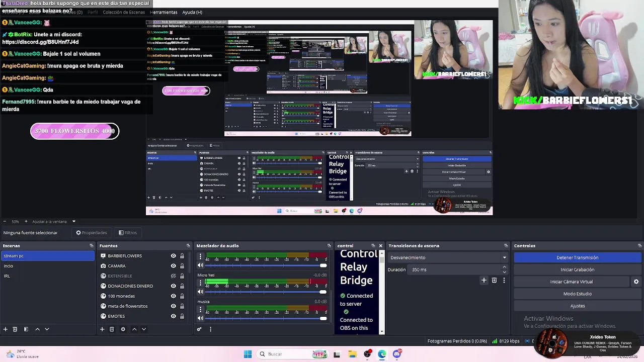Open Discord from the taskbar

(397, 354)
